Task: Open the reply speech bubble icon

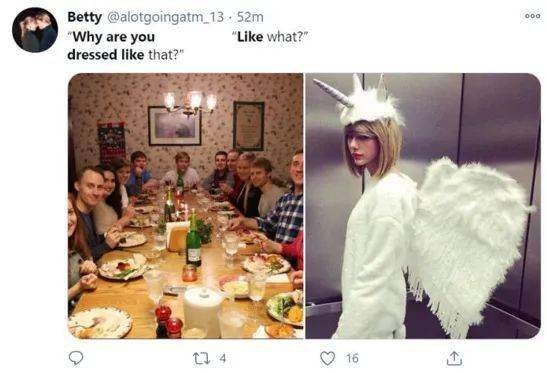Action: (x=76, y=358)
